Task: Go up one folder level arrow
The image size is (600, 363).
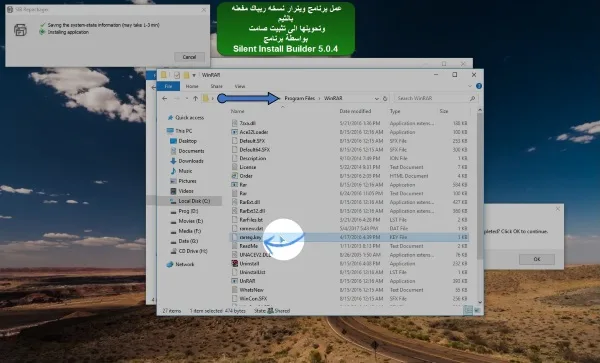Action: [195, 98]
